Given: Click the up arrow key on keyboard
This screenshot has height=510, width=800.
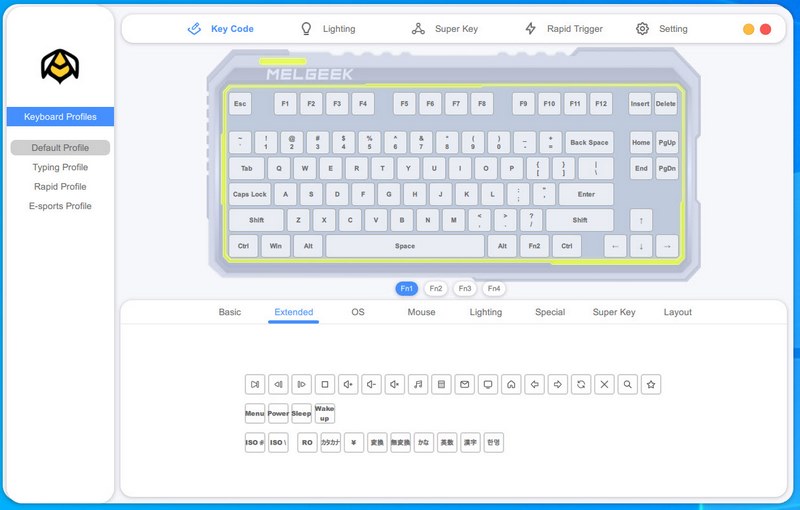Looking at the screenshot, I should (x=641, y=220).
